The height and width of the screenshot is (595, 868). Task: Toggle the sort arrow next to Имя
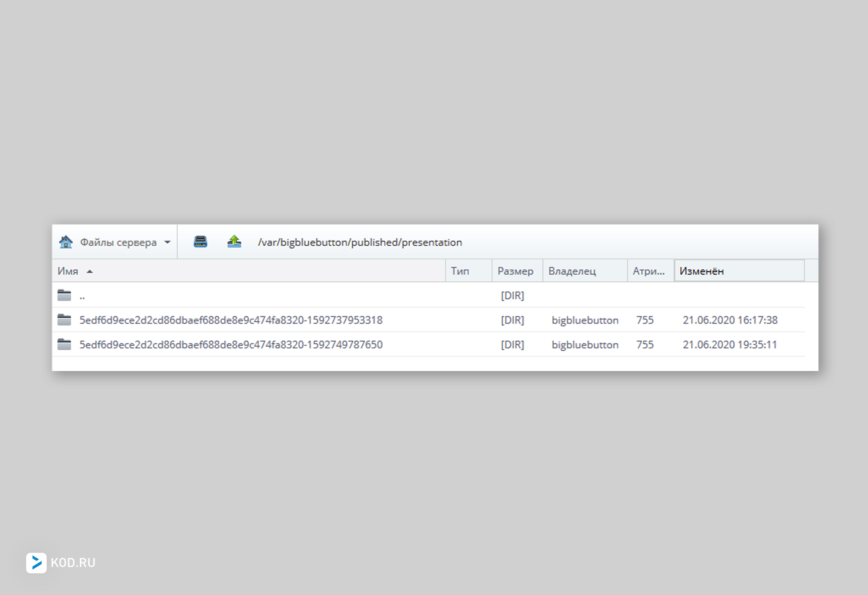tap(90, 271)
